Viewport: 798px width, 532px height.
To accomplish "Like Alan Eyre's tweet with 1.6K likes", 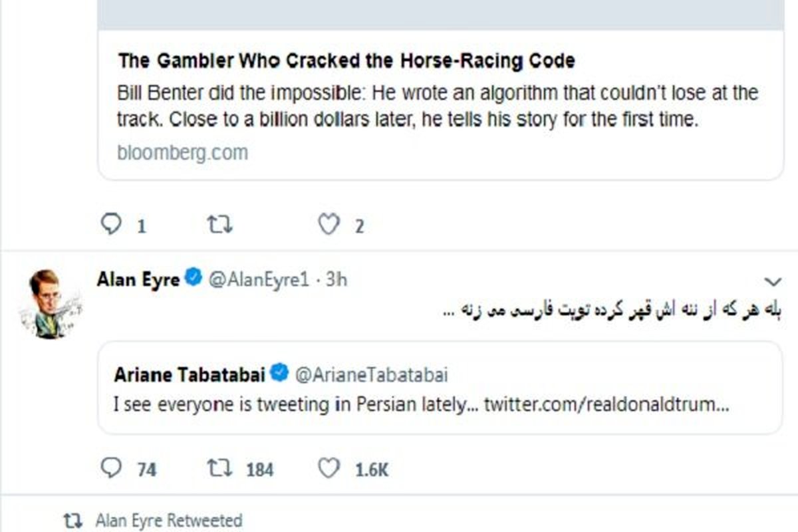I will (x=329, y=469).
